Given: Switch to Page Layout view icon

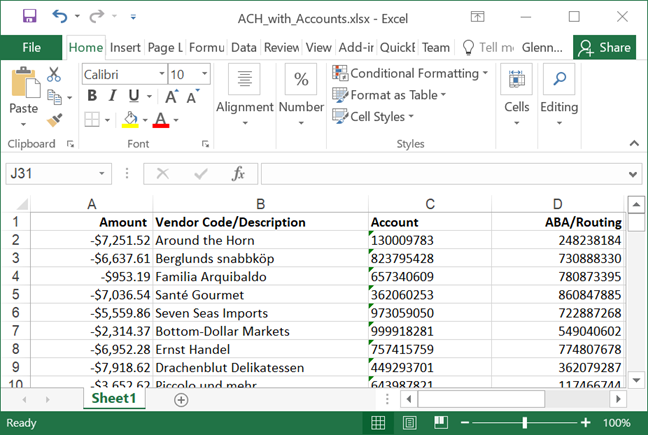Looking at the screenshot, I should 410,423.
